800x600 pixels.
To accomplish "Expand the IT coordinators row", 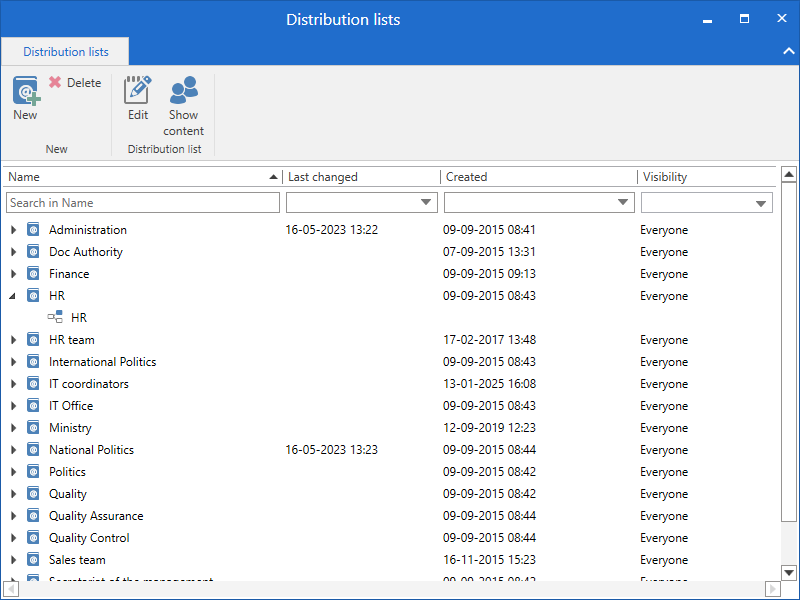I will point(13,384).
